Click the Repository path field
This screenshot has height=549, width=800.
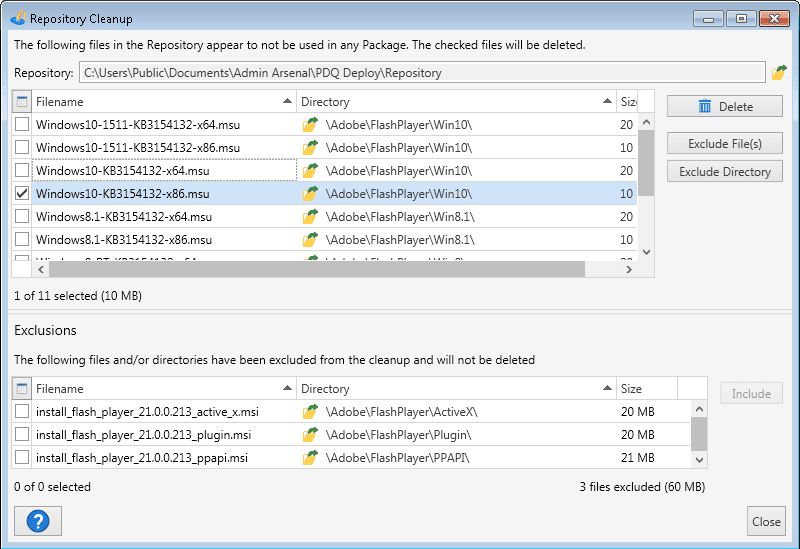(x=422, y=72)
